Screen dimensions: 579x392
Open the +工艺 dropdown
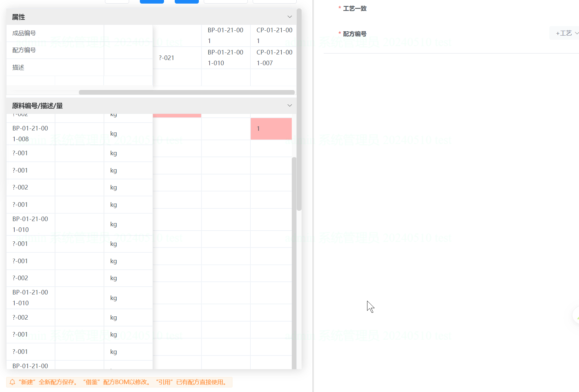pos(567,33)
